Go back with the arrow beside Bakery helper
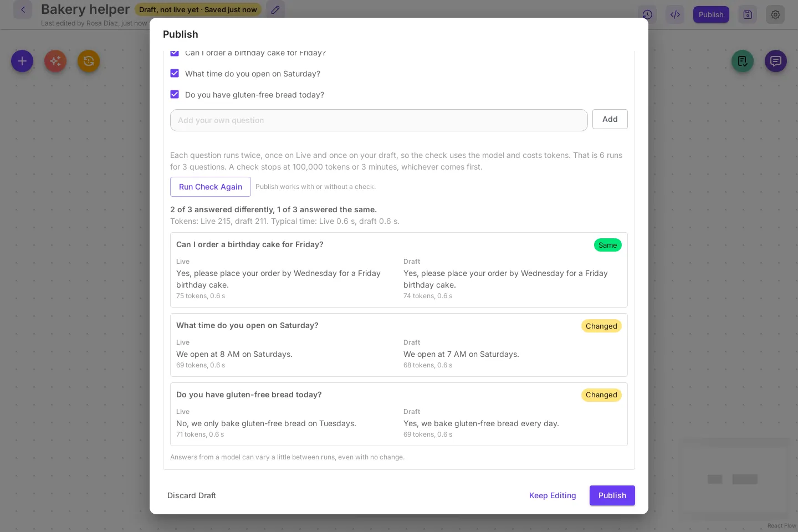This screenshot has height=532, width=798. tap(23, 9)
